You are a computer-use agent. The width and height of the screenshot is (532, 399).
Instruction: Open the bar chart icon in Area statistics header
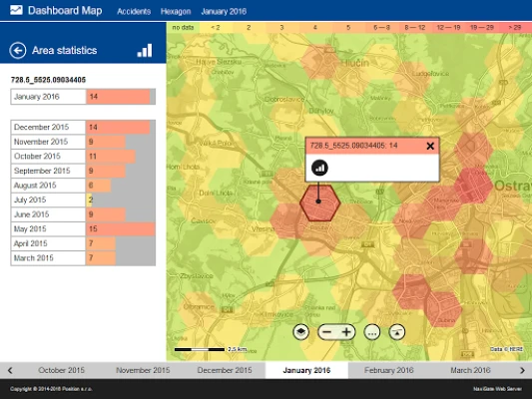(145, 51)
